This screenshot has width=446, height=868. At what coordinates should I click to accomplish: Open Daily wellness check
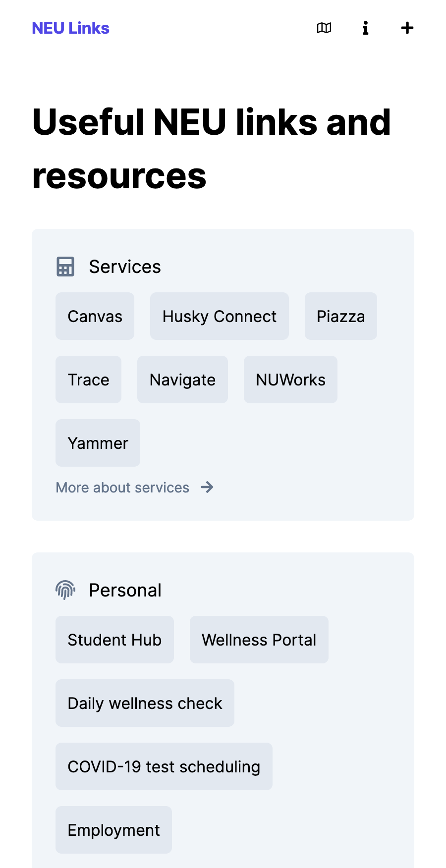tap(145, 703)
